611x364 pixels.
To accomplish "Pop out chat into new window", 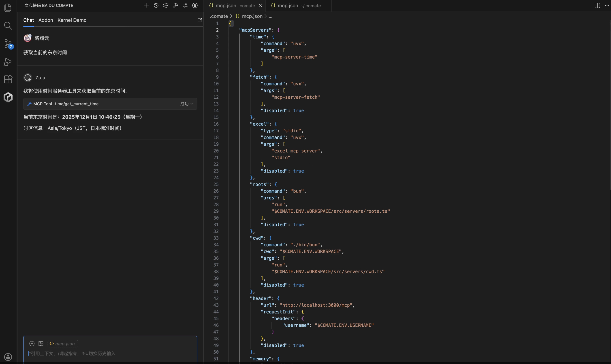I will click(x=200, y=20).
